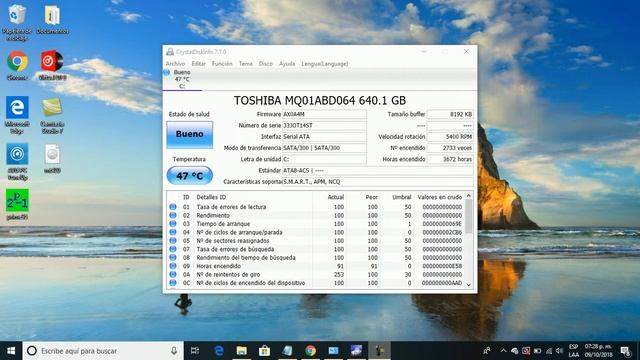The width and height of the screenshot is (640, 360).
Task: Open the Ayuda menu
Action: pos(287,64)
